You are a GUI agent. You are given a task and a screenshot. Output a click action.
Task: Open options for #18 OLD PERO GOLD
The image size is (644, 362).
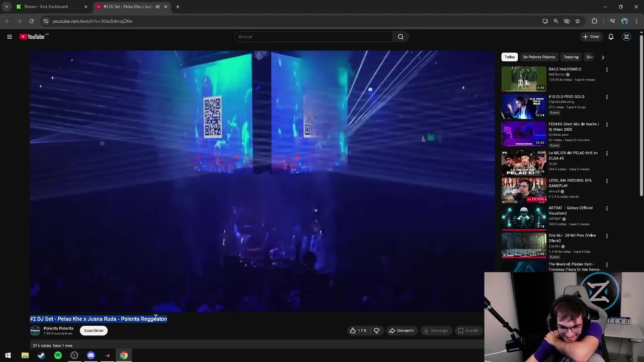pyautogui.click(x=607, y=97)
